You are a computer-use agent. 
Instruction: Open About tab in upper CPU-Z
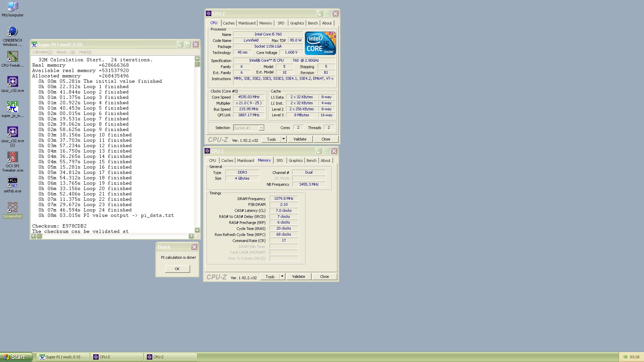327,23
